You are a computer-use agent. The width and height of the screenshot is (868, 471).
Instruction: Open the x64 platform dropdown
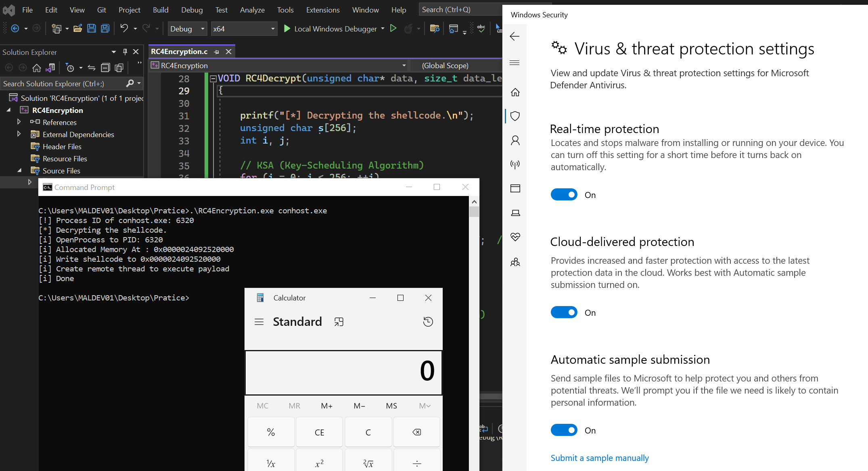coord(244,29)
